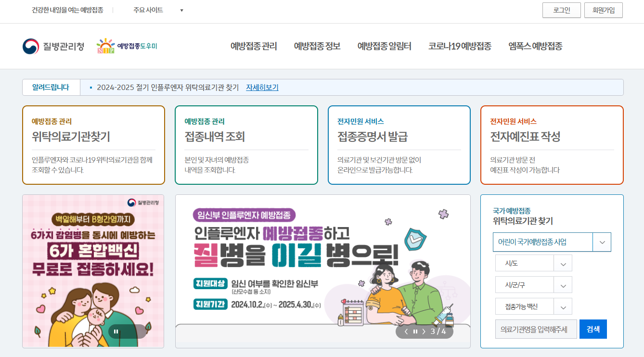644x357 pixels.
Task: Open the 시/도 region dropdown
Action: tap(534, 263)
